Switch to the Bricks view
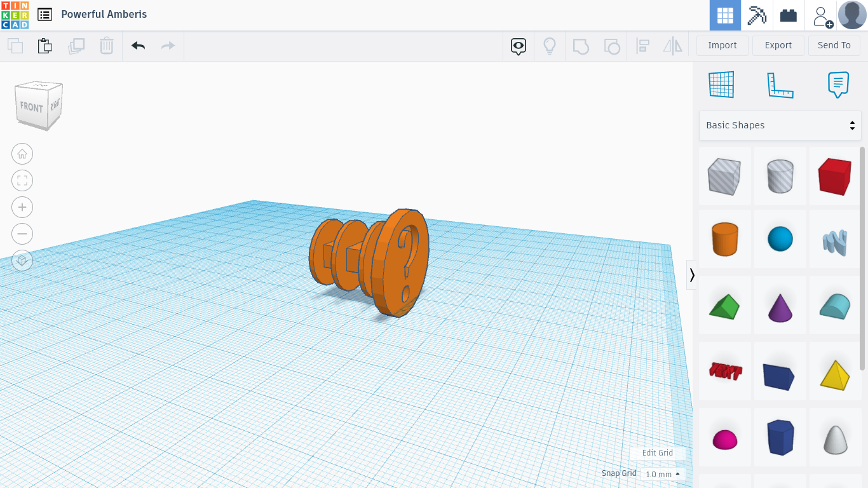 tap(789, 15)
